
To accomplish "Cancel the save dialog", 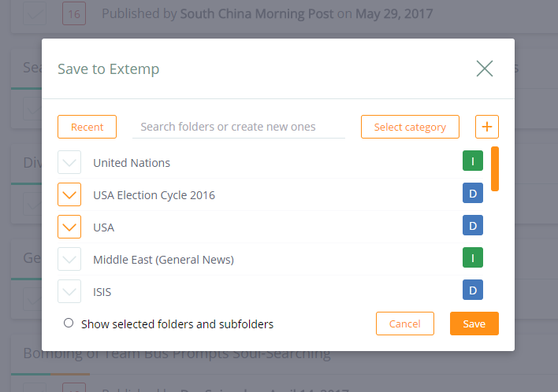I will (405, 324).
